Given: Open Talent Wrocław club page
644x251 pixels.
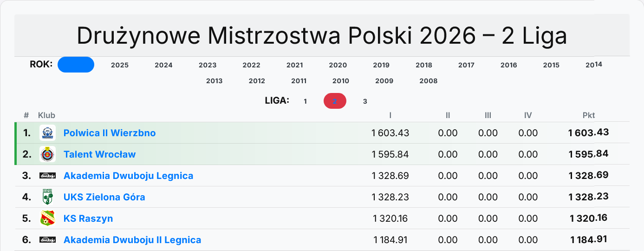Looking at the screenshot, I should (x=99, y=154).
